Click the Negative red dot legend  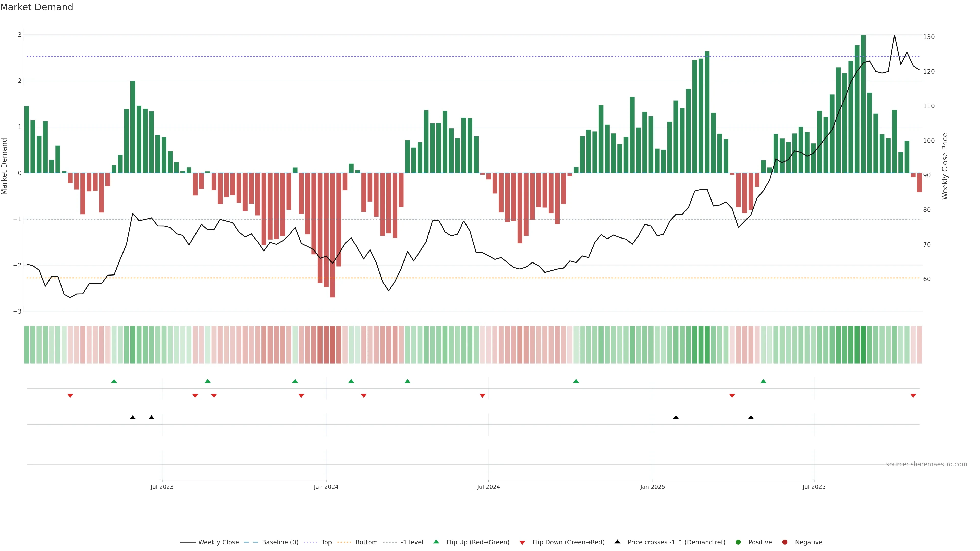pos(785,542)
